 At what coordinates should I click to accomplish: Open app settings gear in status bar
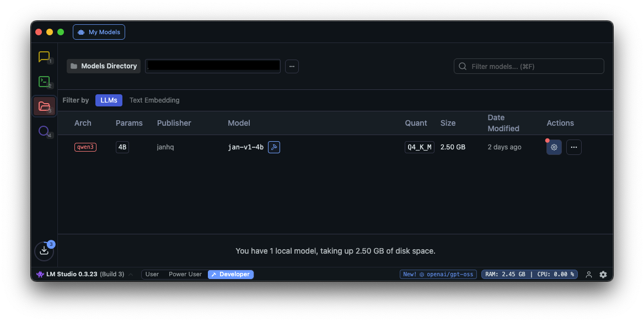(x=603, y=275)
